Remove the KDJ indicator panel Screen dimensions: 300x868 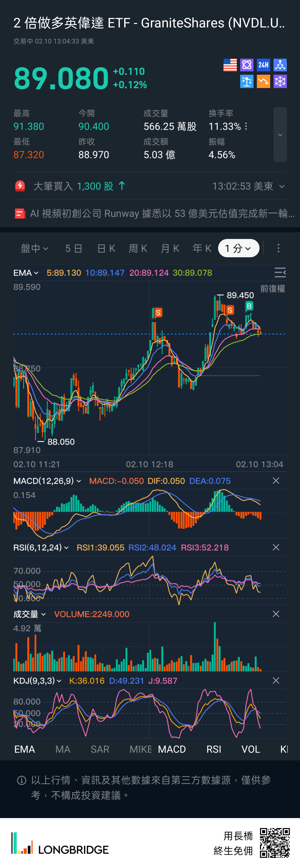pyautogui.click(x=276, y=680)
